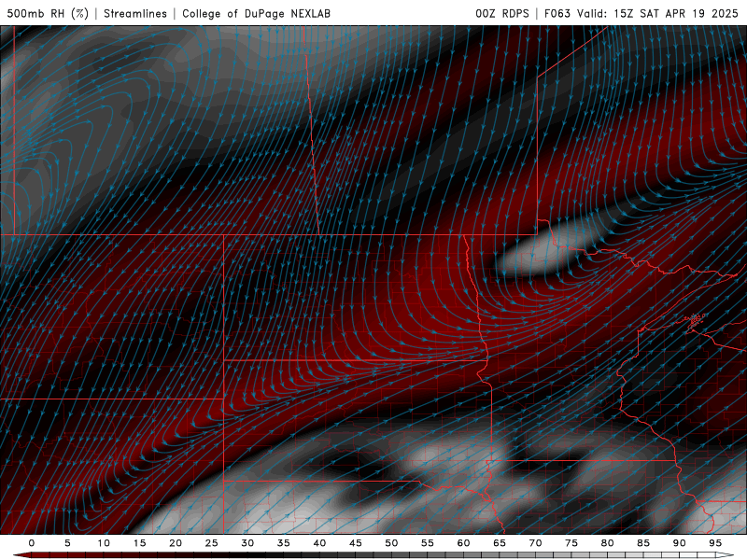Click the '00Z RDPS' model run label
The image size is (747, 560).
point(502,14)
